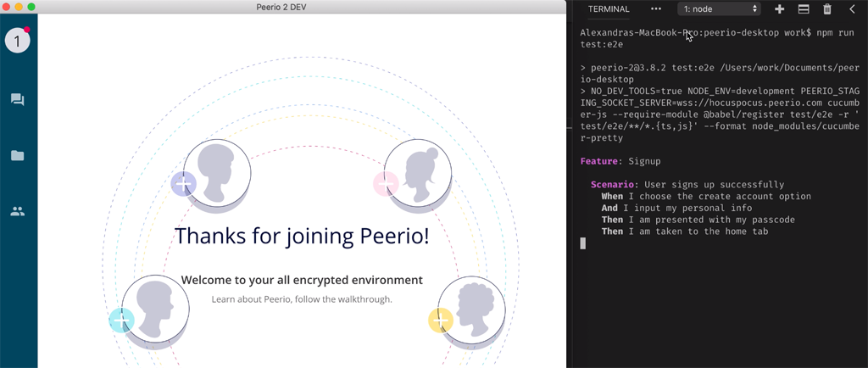Select the silhouette avatar with cyan badge
868x368 pixels.
point(156,309)
